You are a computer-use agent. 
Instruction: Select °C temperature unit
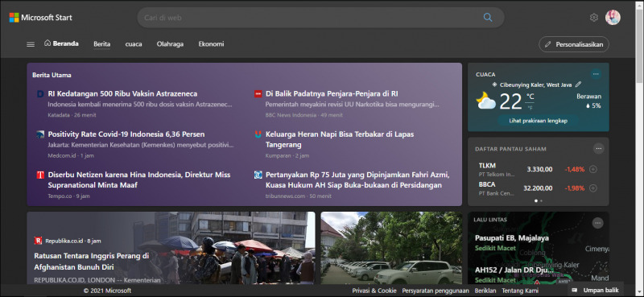[x=530, y=97]
